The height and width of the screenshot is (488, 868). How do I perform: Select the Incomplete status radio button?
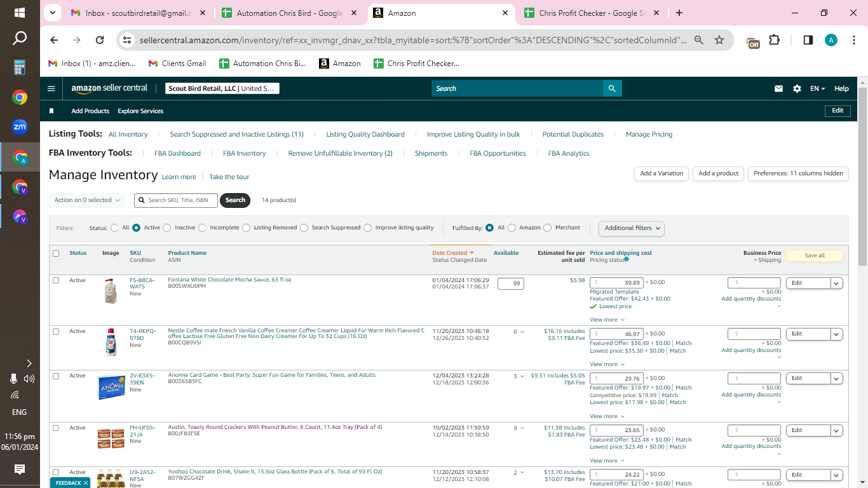(x=202, y=227)
